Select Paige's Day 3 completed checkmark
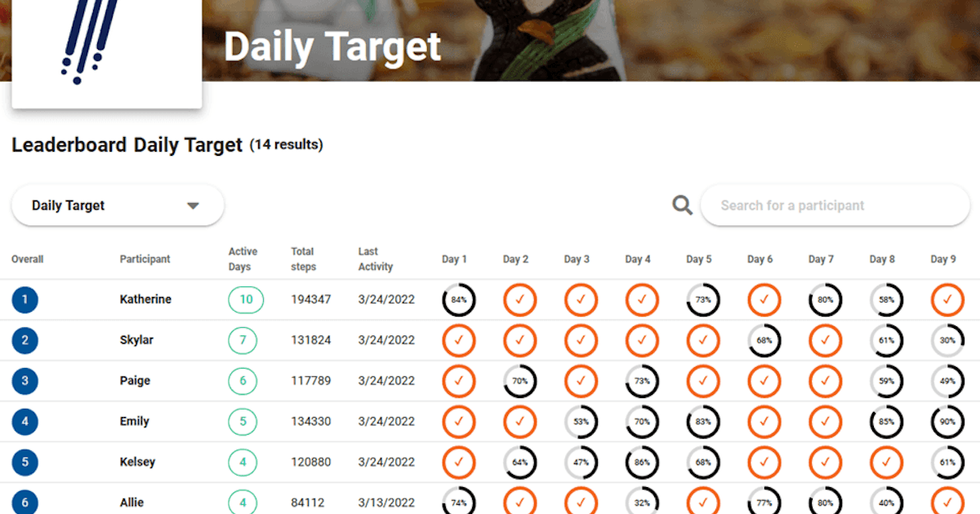The width and height of the screenshot is (980, 514). (581, 381)
